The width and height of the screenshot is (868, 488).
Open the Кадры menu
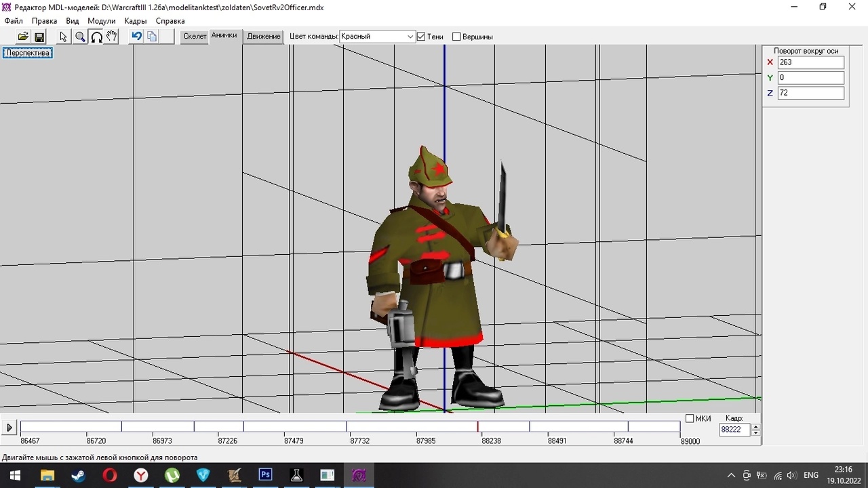point(136,21)
